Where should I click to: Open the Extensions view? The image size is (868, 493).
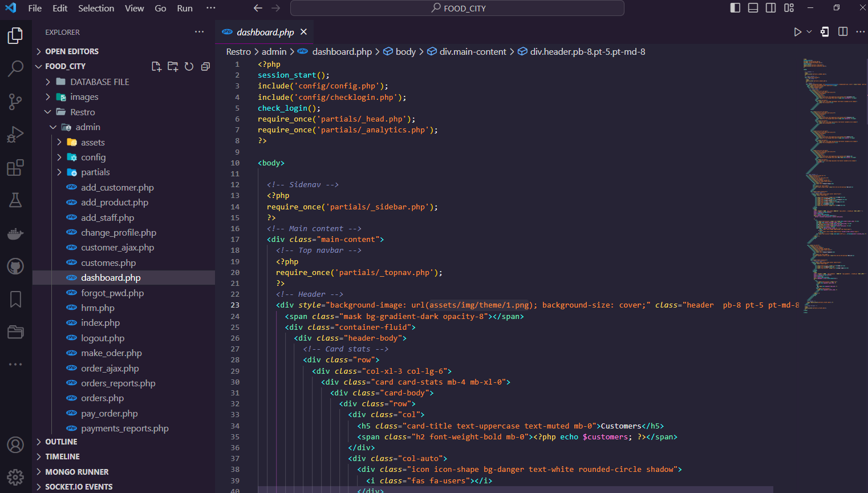[15, 167]
